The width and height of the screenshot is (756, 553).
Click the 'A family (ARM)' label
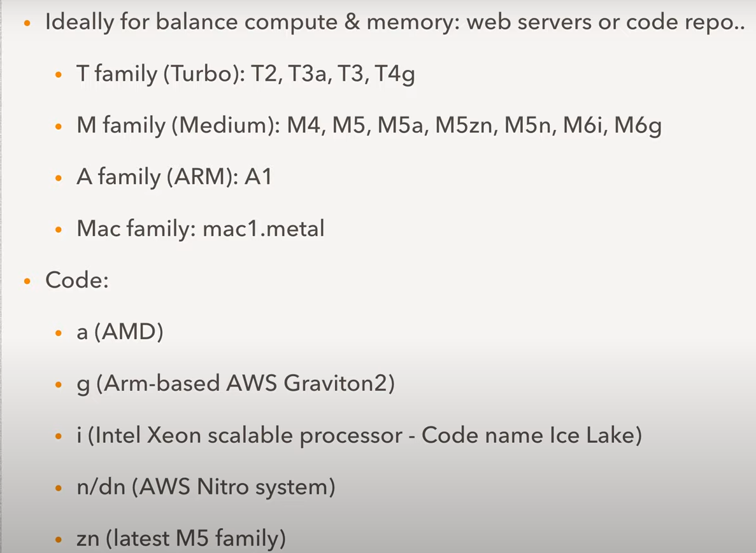coord(157,177)
